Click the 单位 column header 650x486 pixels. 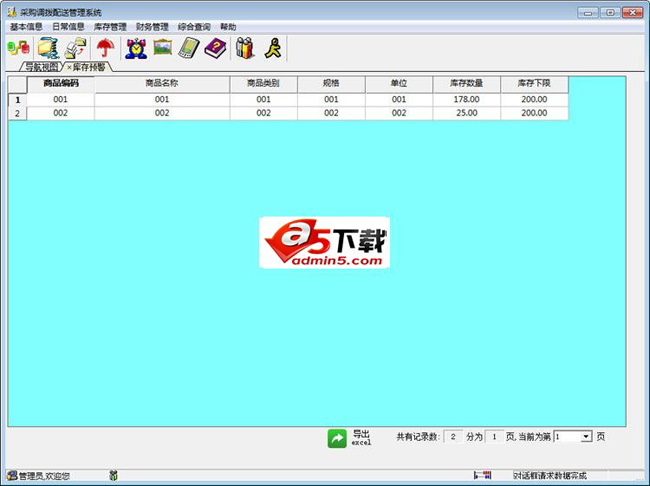point(399,84)
